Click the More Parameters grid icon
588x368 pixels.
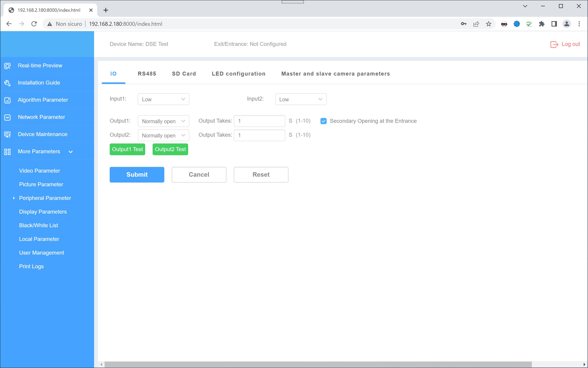point(8,152)
